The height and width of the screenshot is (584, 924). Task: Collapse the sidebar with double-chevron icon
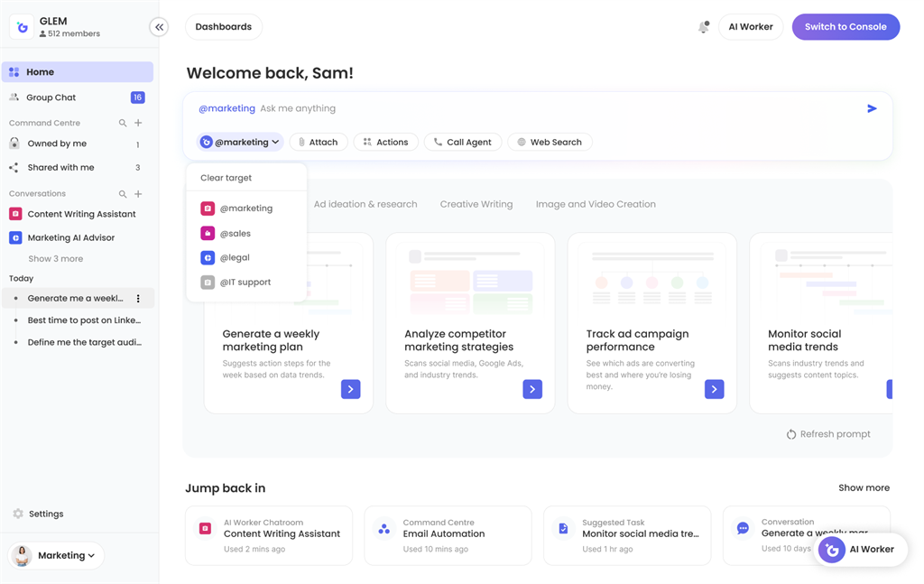pos(159,27)
